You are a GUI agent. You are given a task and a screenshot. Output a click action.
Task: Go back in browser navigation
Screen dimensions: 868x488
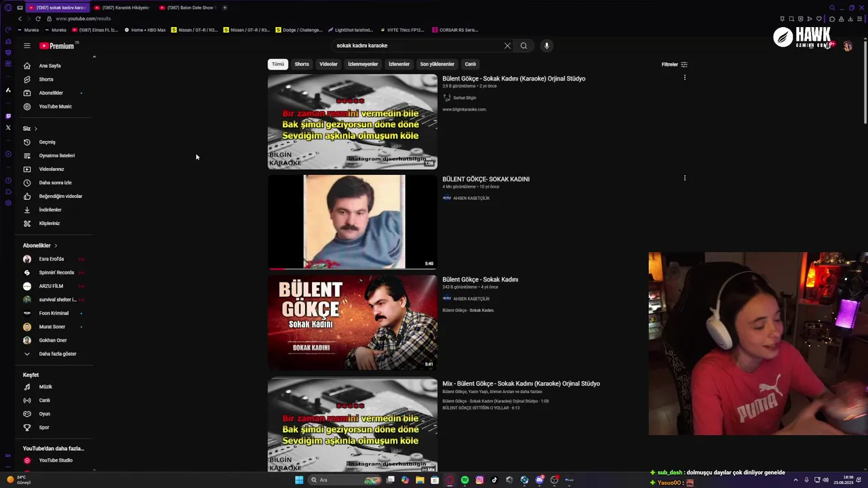coord(20,19)
